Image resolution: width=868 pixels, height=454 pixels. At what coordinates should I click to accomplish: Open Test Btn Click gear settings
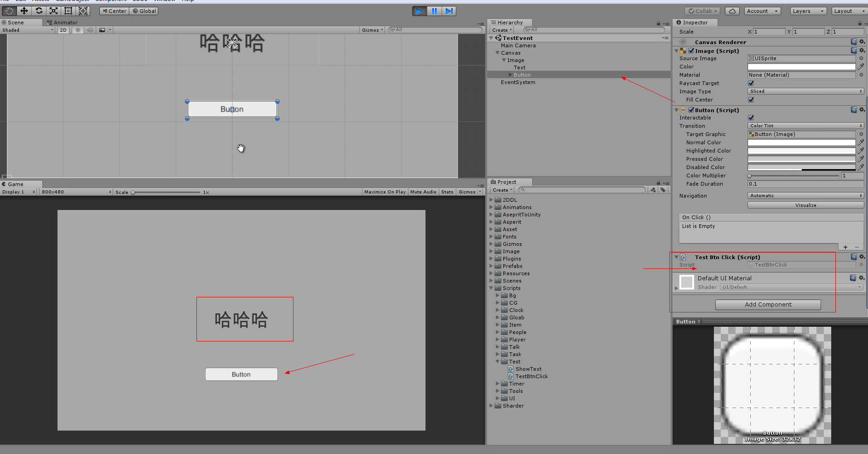click(862, 257)
